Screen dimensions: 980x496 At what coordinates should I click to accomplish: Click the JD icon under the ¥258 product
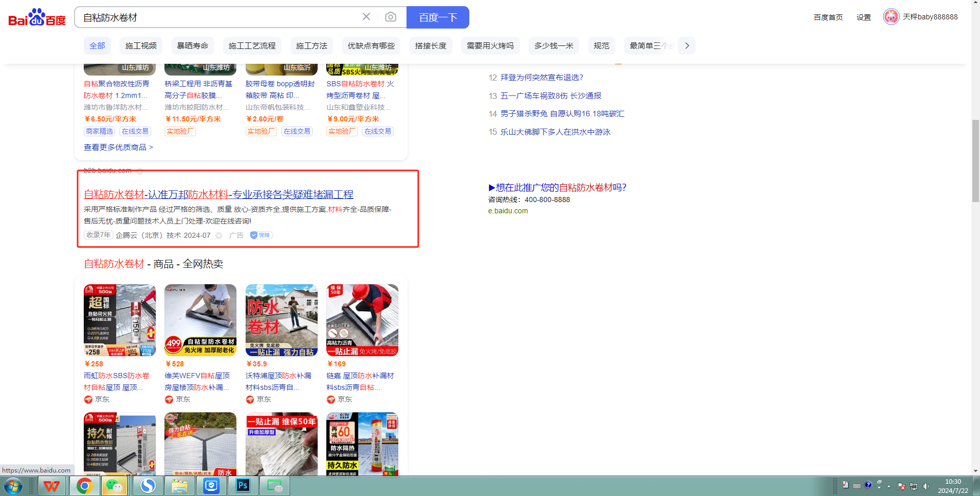pos(88,400)
